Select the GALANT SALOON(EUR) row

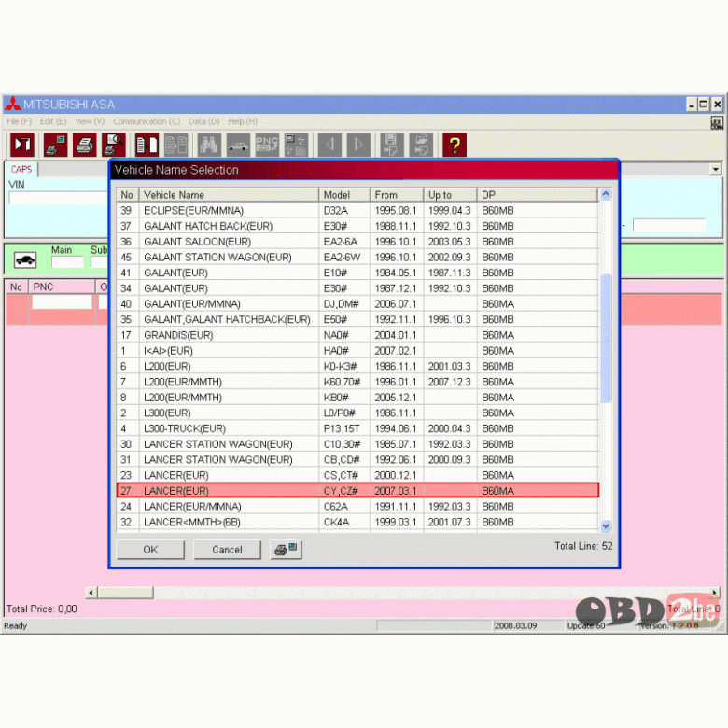point(357,242)
